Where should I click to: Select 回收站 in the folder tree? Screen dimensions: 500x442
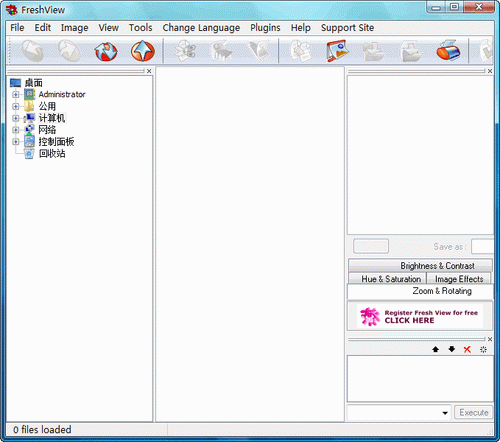(52, 153)
